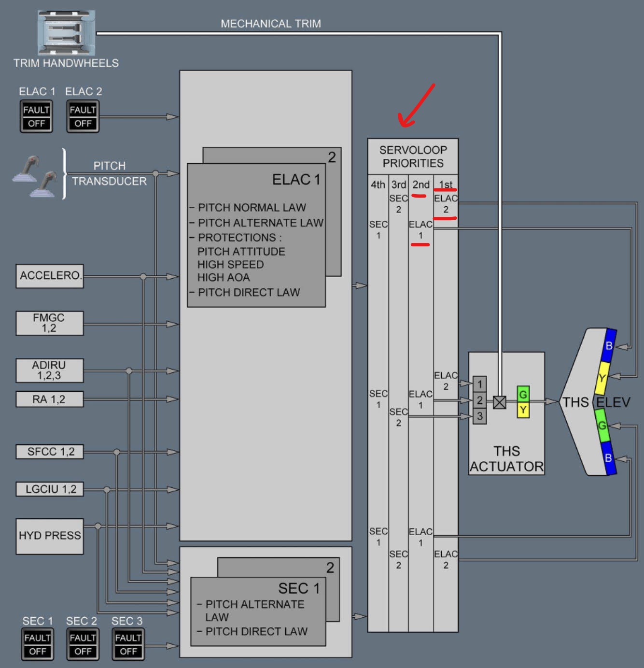
Task: Select THS actuator motor 1
Action: (x=479, y=384)
